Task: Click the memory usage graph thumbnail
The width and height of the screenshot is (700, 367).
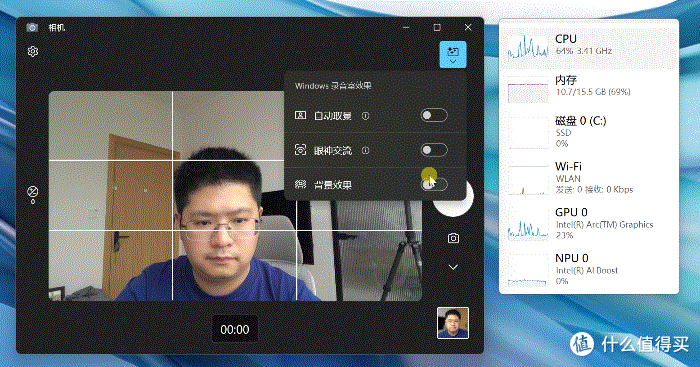Action: 528,89
